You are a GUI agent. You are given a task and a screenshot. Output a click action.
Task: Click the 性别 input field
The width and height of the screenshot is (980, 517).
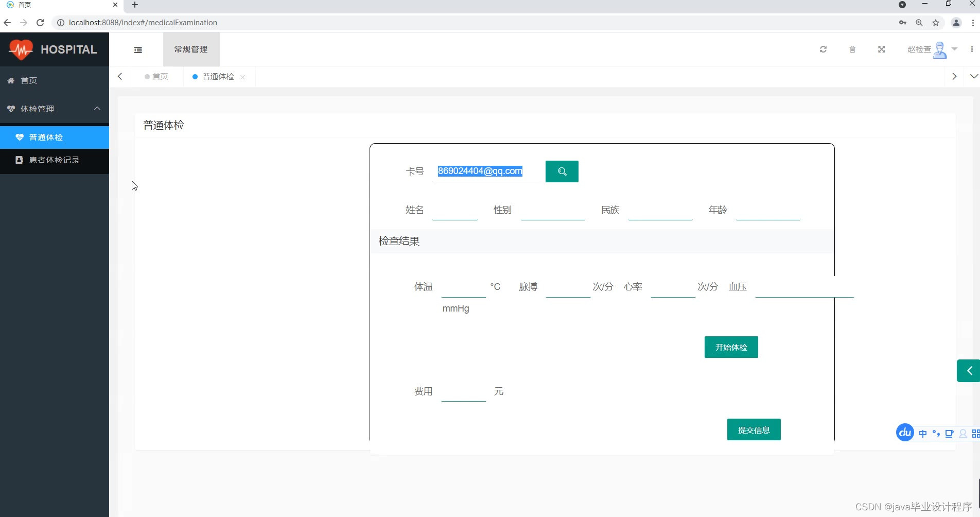(553, 210)
